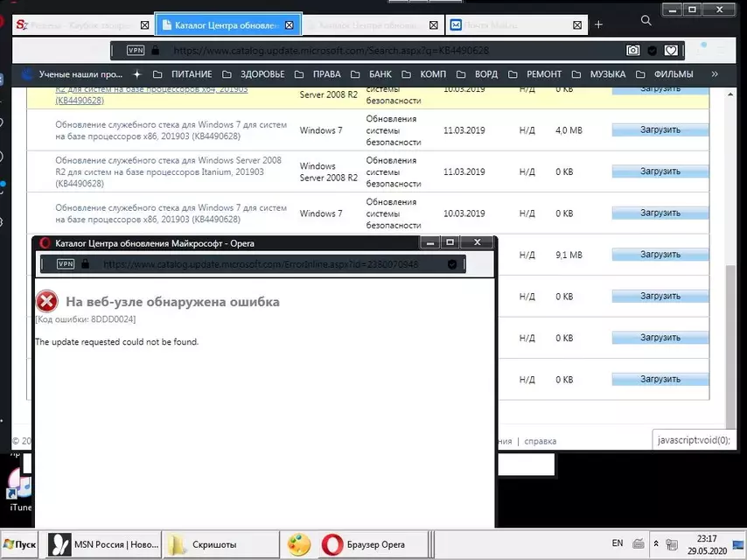747x560 pixels.
Task: Close the second Каталог Центра обновления tab
Action: pyautogui.click(x=434, y=25)
